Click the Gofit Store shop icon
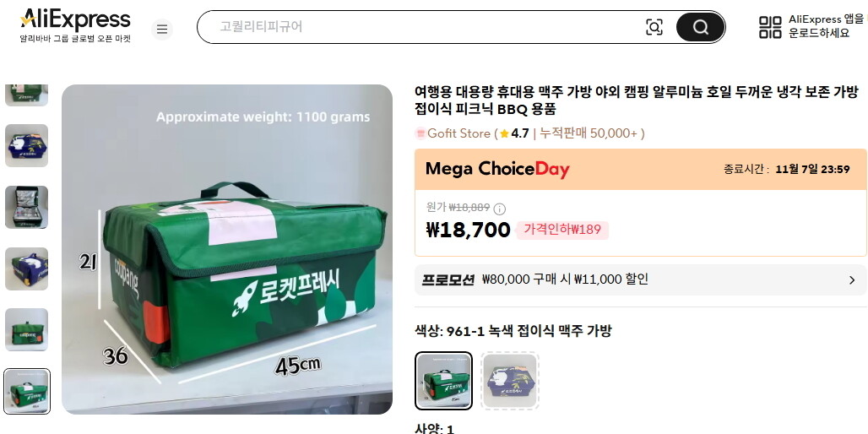Screen dimensions: 868x434 click(x=420, y=133)
